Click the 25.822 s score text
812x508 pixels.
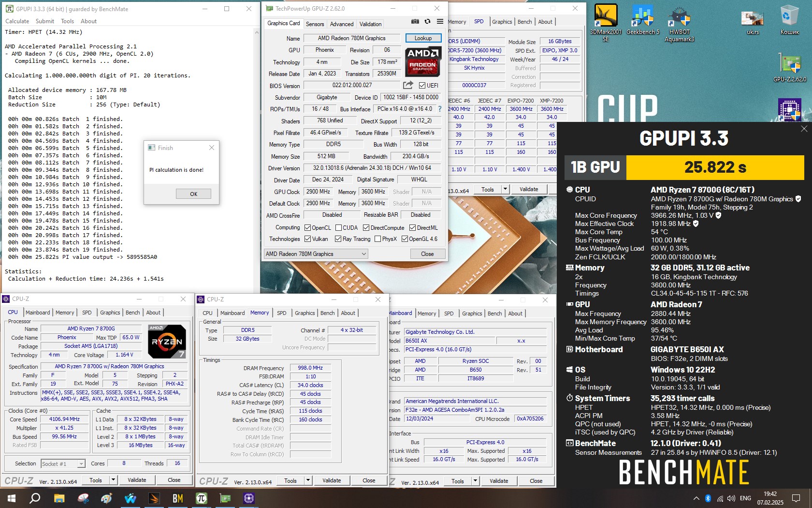pos(715,167)
